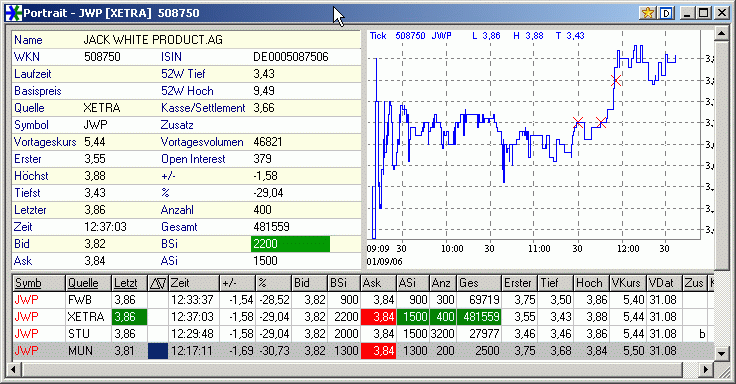Click the 69719 total in FWB row
This screenshot has width=736, height=384.
click(484, 300)
